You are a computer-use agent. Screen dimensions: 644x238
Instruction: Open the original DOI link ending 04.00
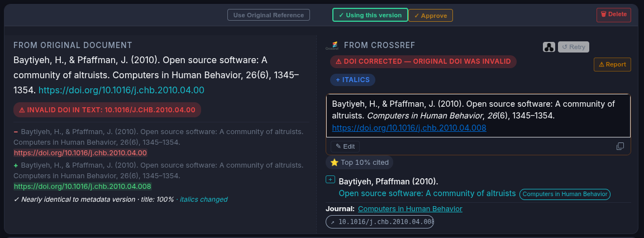point(121,90)
